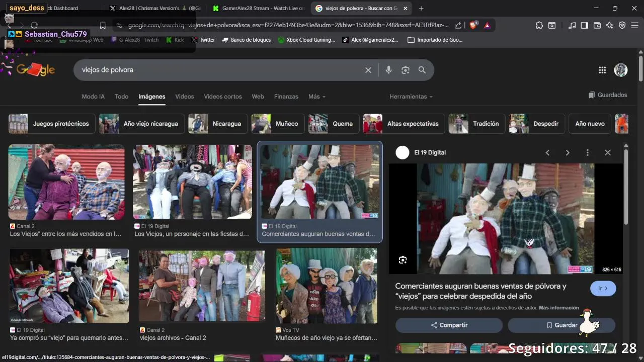Open the Brave Shields lion icon
This screenshot has height=362, width=644.
pyautogui.click(x=473, y=25)
